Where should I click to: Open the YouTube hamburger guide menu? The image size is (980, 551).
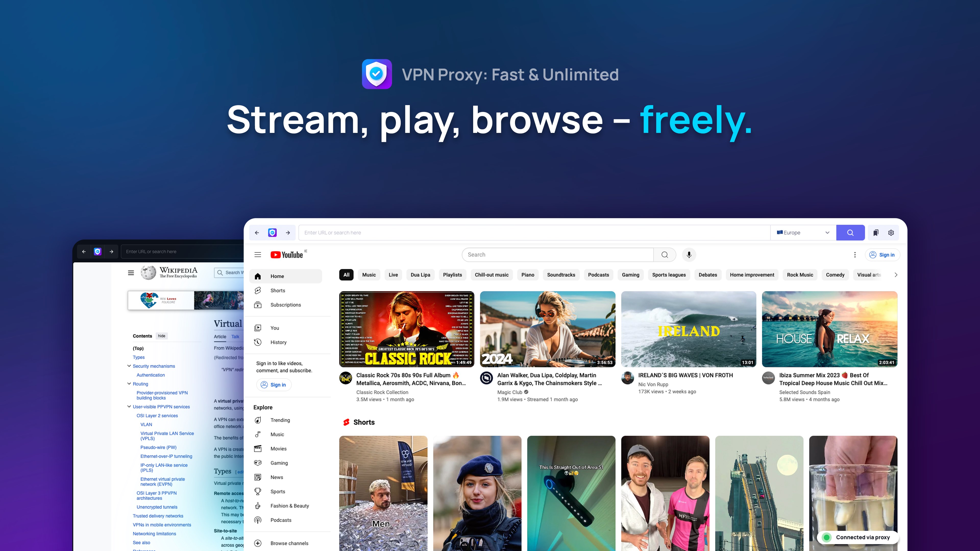(x=258, y=254)
